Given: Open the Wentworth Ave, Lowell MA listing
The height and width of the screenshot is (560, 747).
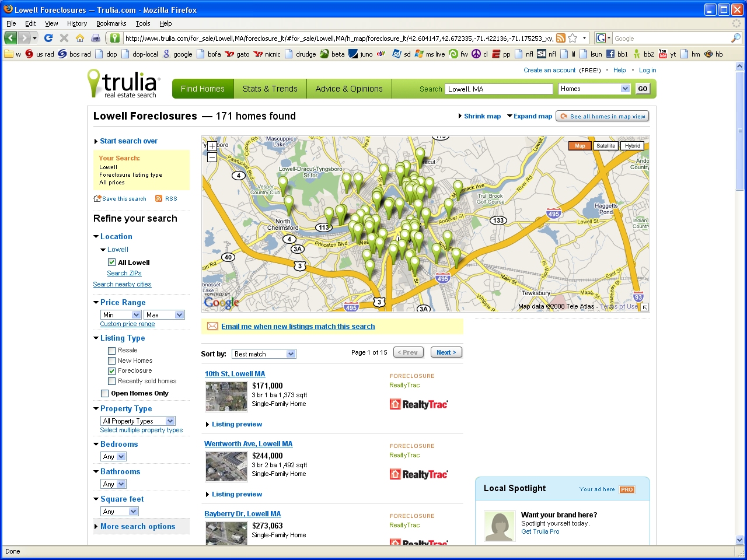Looking at the screenshot, I should [248, 444].
